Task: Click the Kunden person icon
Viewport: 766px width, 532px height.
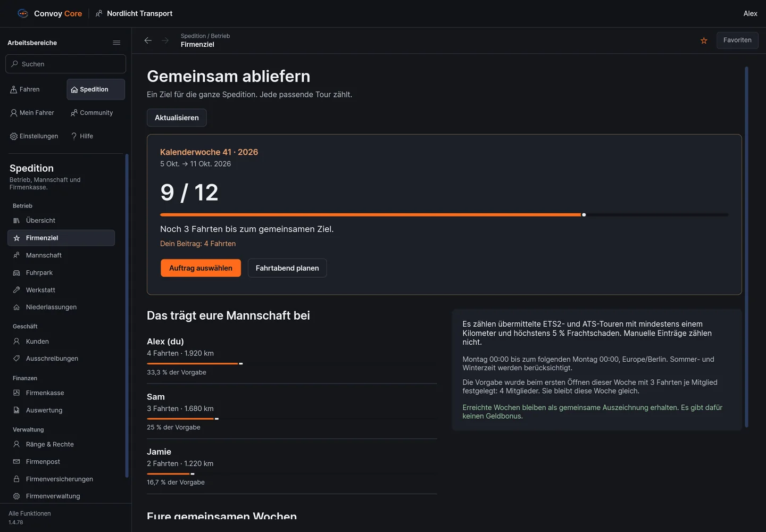Action: [16, 342]
